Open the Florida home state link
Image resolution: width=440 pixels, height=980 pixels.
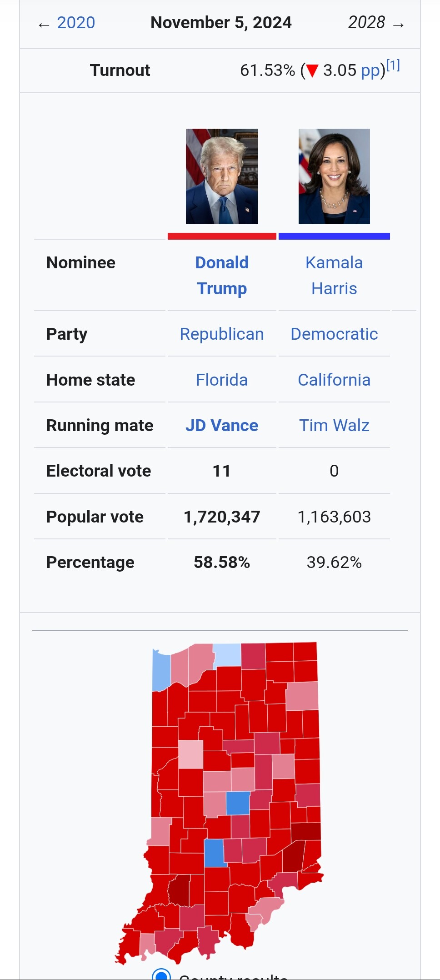[x=222, y=380]
